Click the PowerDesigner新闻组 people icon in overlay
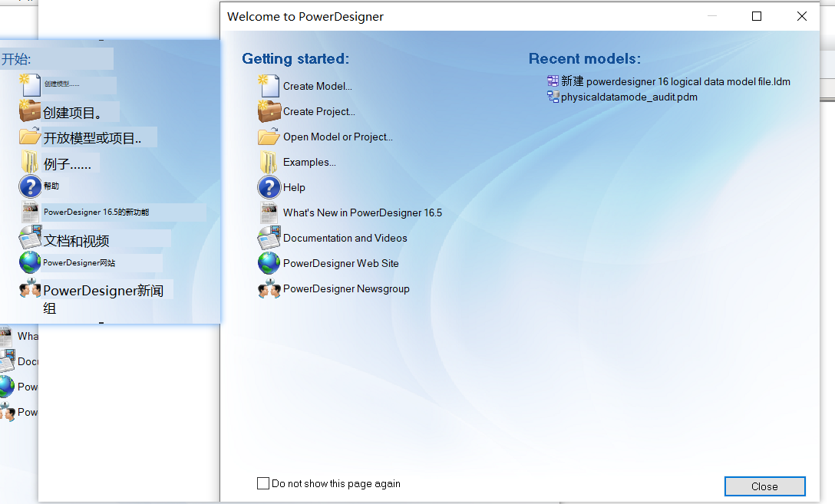The height and width of the screenshot is (504, 835). pyautogui.click(x=30, y=288)
